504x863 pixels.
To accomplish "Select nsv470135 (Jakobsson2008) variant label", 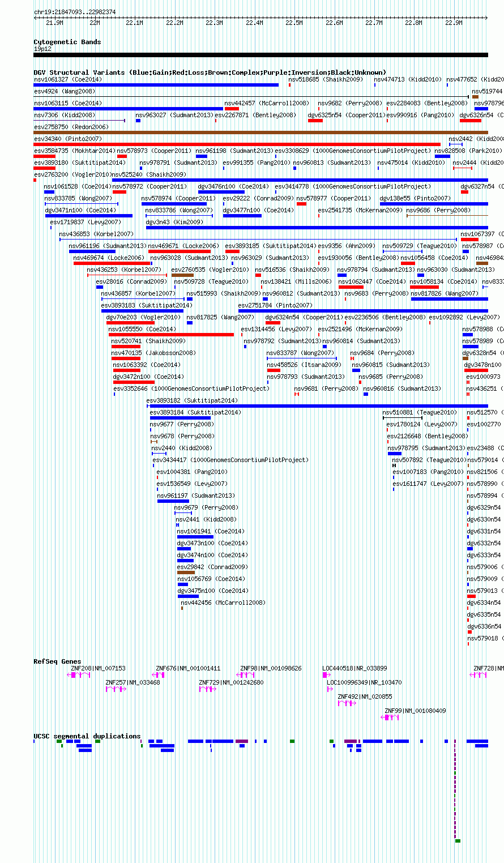I will click(x=153, y=353).
